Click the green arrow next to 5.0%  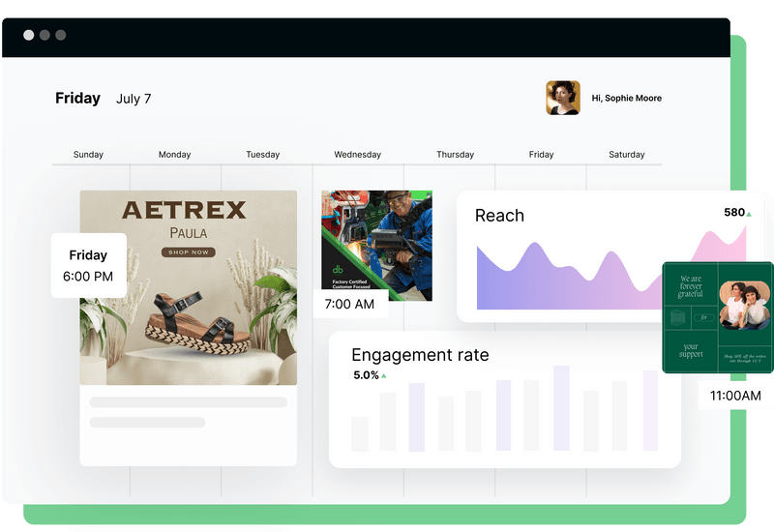[384, 375]
